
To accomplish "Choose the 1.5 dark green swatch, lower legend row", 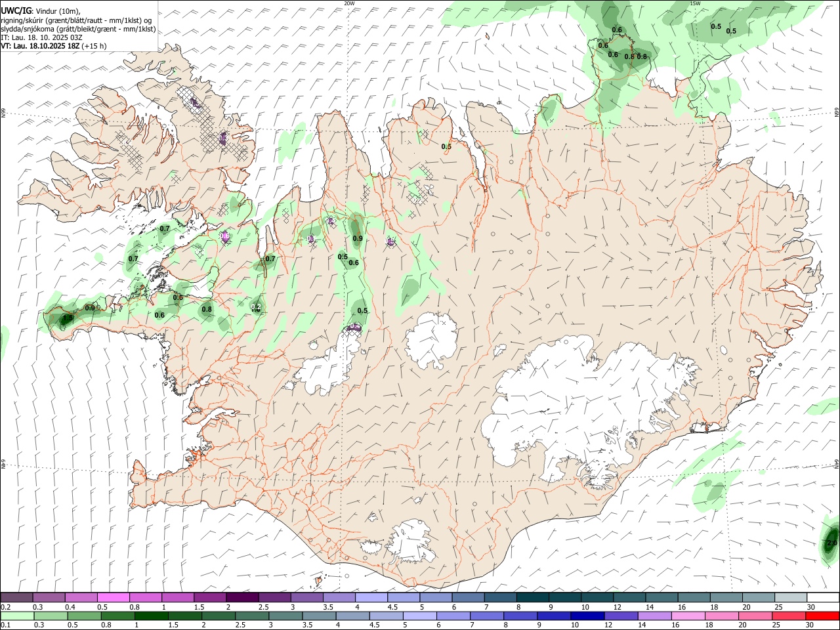I will pos(186,616).
